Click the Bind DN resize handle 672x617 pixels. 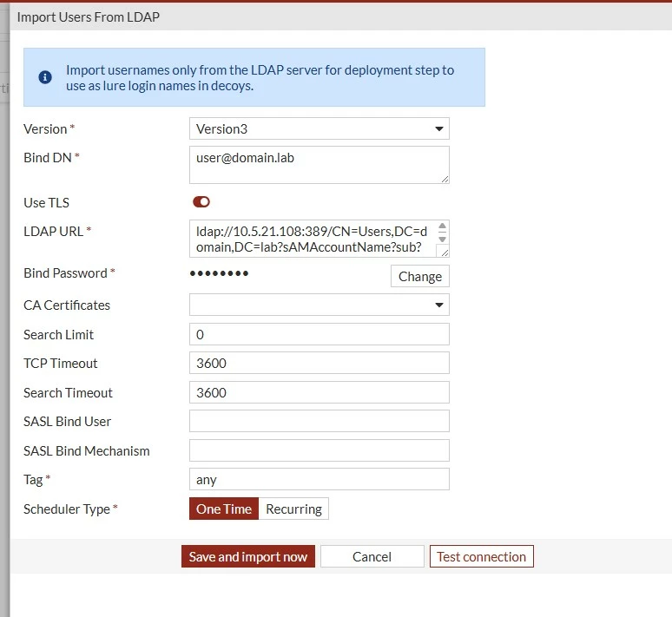[445, 180]
